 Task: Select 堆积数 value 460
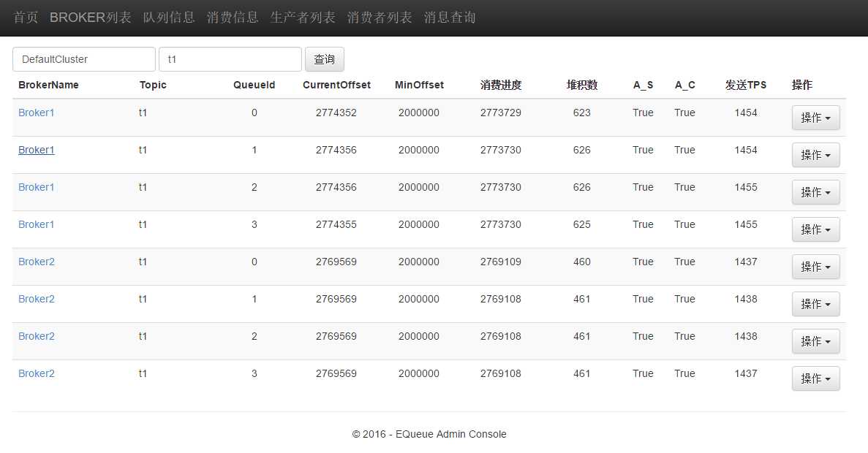tap(582, 262)
